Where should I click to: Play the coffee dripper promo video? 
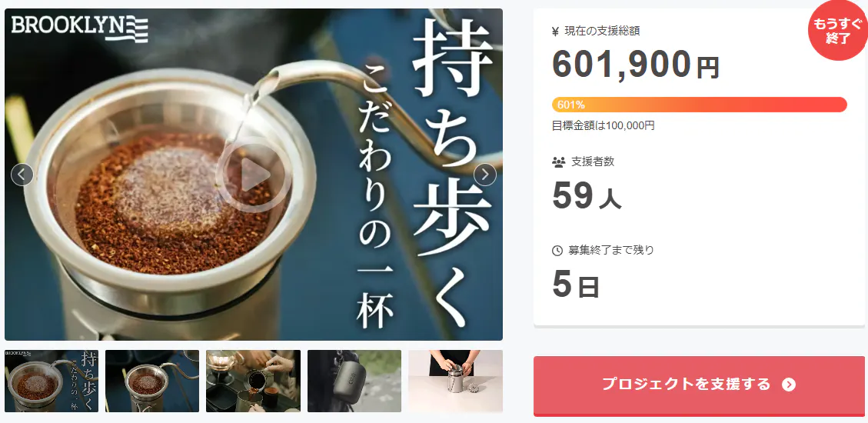[253, 175]
